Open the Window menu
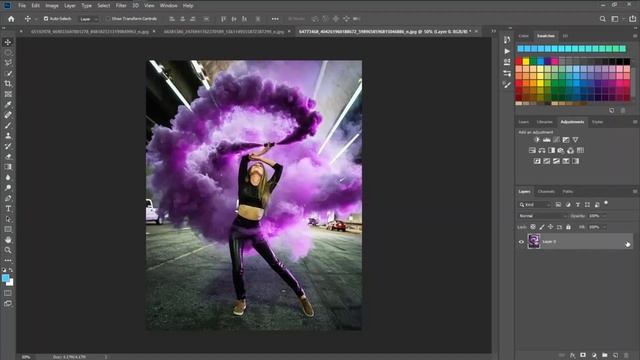 [x=169, y=6]
